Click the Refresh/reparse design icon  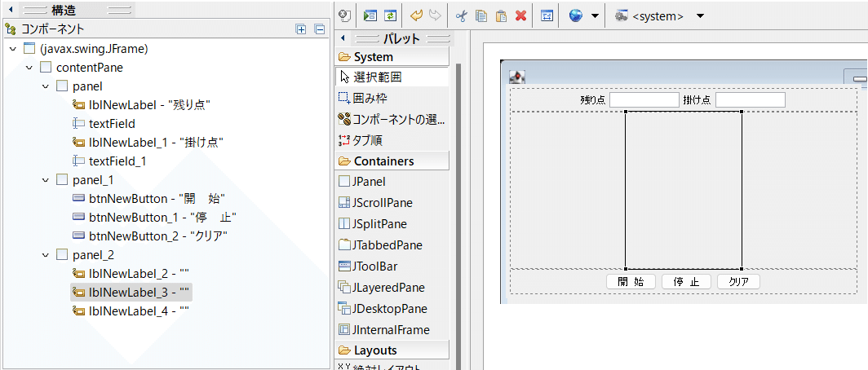(391, 16)
